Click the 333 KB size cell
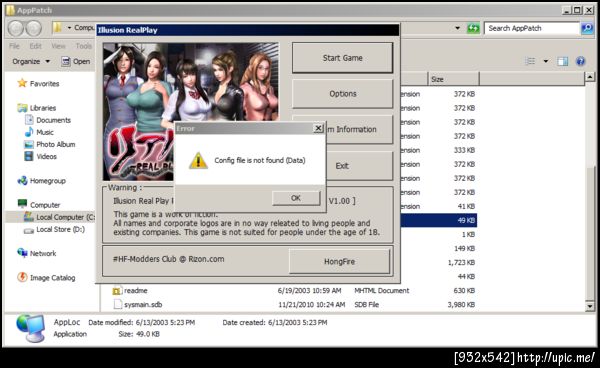This screenshot has height=368, width=600. 464,150
